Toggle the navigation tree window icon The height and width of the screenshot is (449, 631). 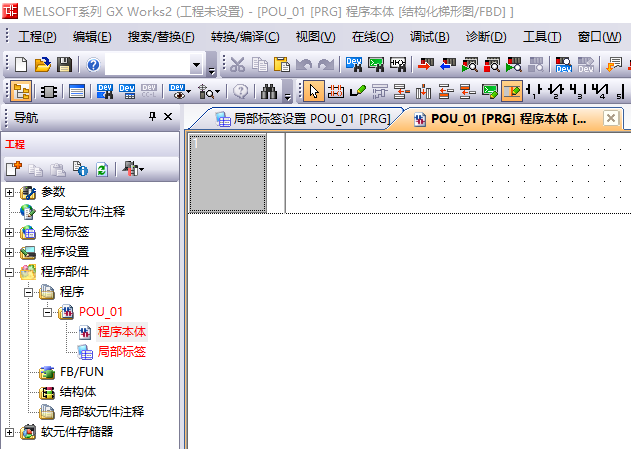click(x=21, y=92)
